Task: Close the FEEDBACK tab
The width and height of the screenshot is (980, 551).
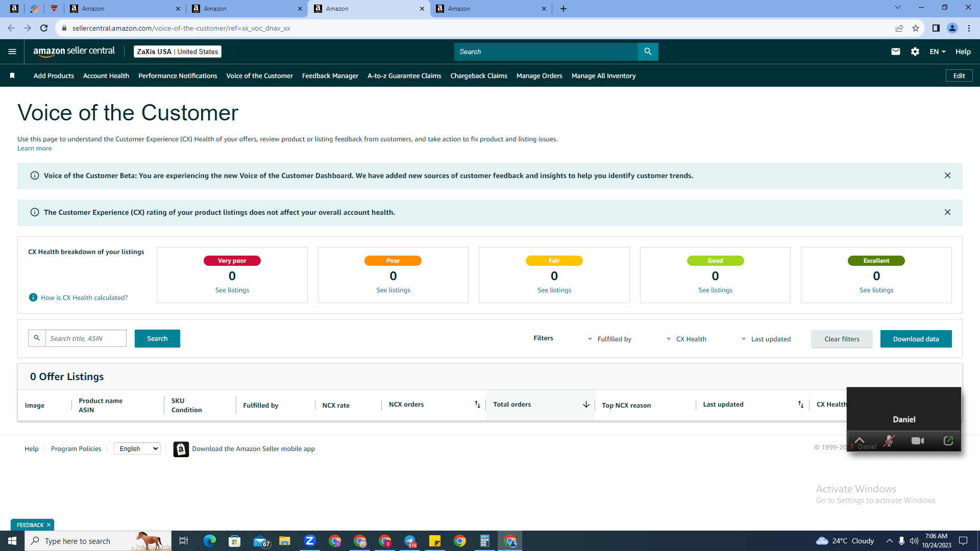Action: pyautogui.click(x=49, y=525)
